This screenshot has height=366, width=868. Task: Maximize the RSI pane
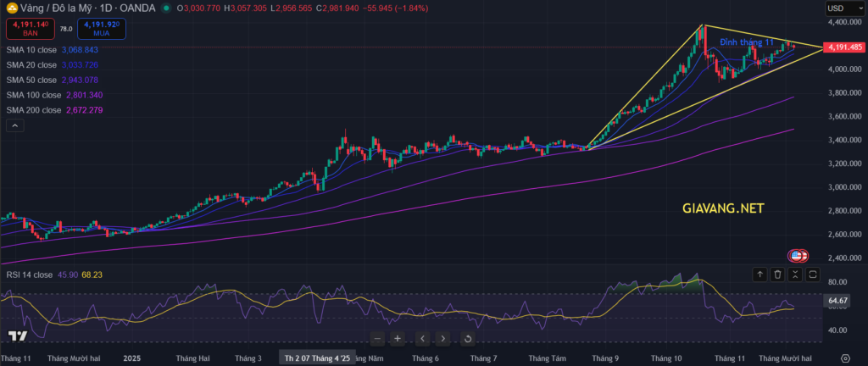(x=814, y=274)
